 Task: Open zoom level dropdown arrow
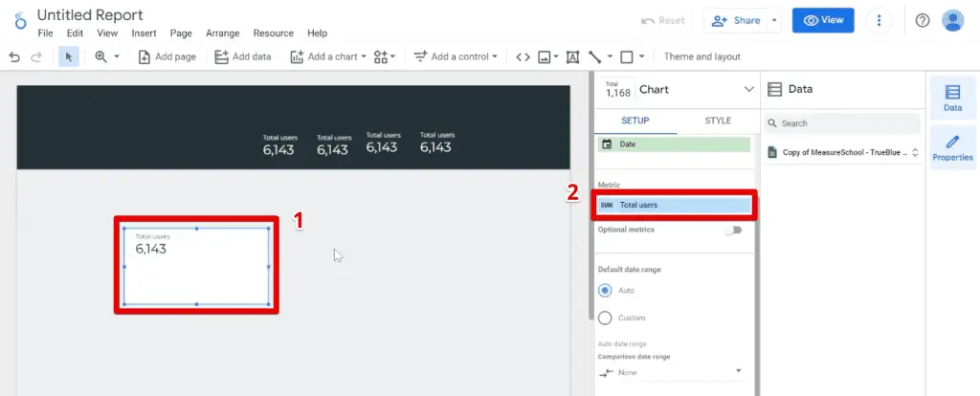116,56
